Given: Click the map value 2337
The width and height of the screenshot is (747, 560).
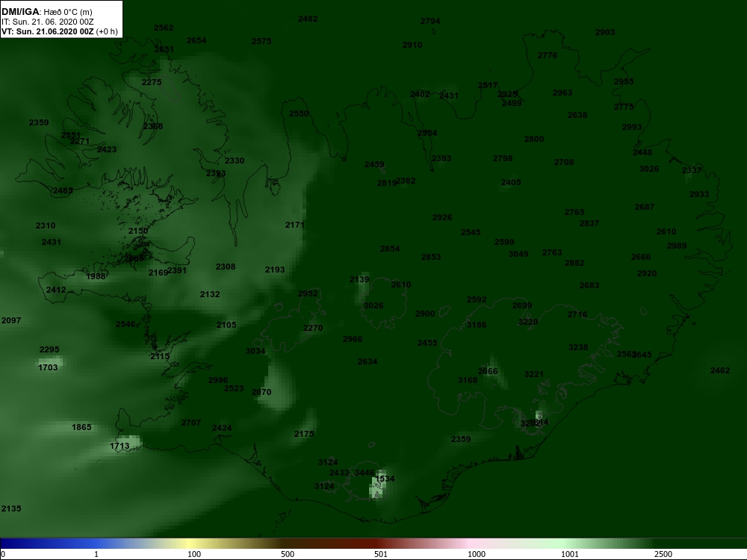Looking at the screenshot, I should tap(691, 170).
